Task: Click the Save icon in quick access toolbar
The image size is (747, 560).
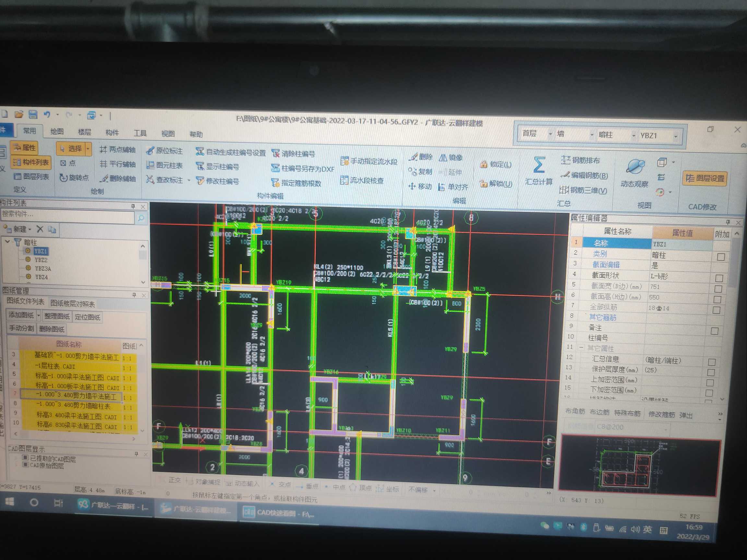Action: (33, 114)
